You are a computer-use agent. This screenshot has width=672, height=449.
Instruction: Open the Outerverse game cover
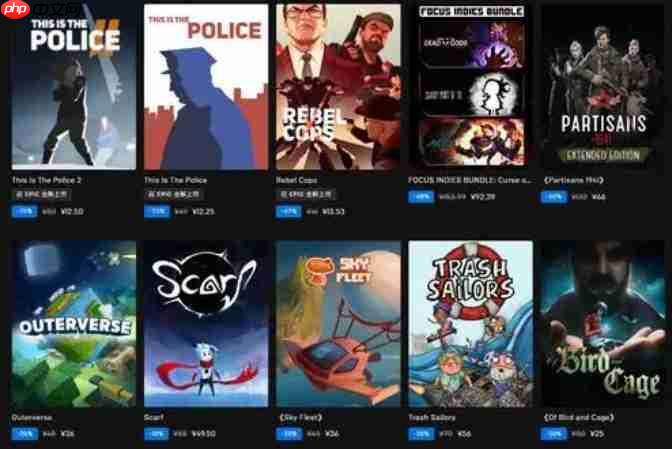pyautogui.click(x=74, y=324)
